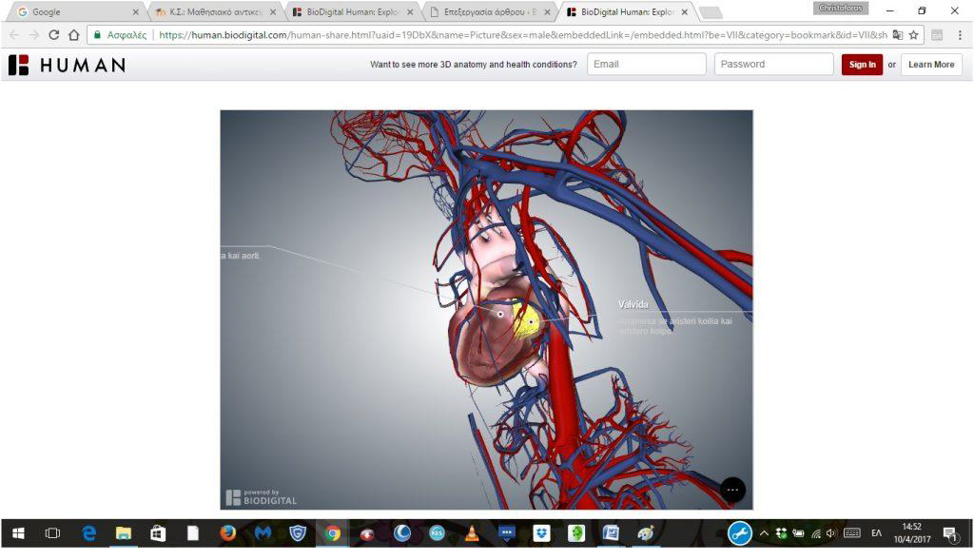
Task: Select the white annotation dot on the heart
Action: (500, 313)
